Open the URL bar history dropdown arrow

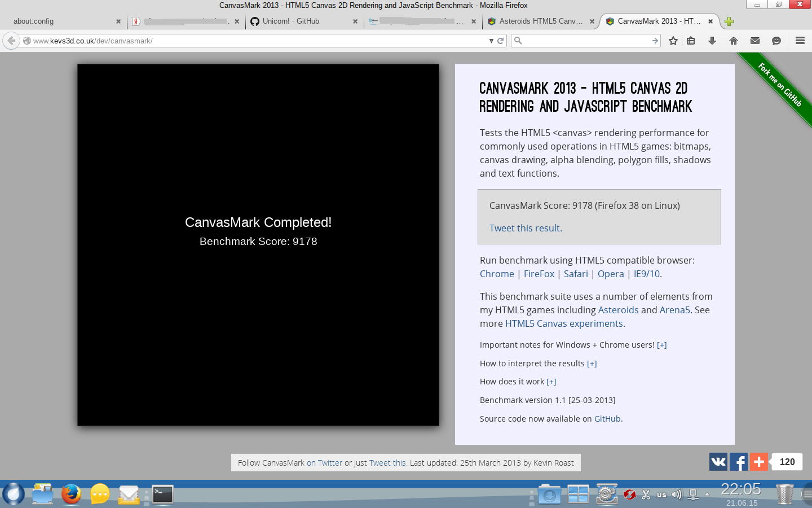click(491, 41)
